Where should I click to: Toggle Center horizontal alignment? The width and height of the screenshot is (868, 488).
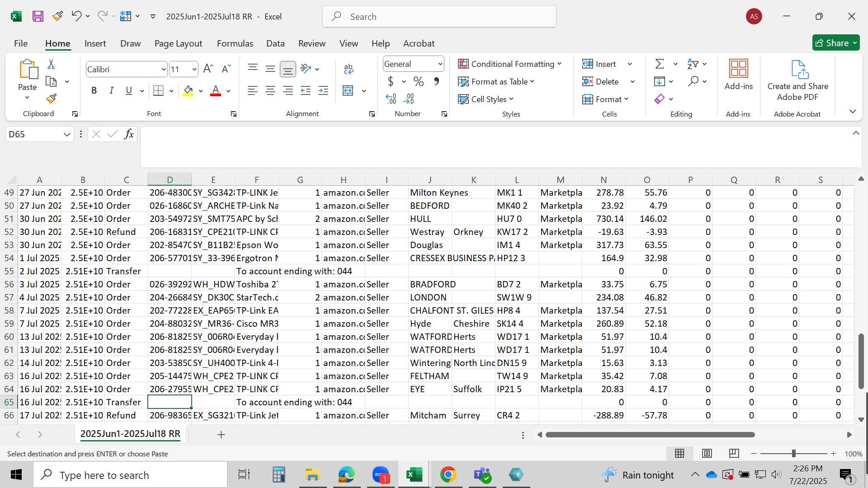[x=270, y=91]
